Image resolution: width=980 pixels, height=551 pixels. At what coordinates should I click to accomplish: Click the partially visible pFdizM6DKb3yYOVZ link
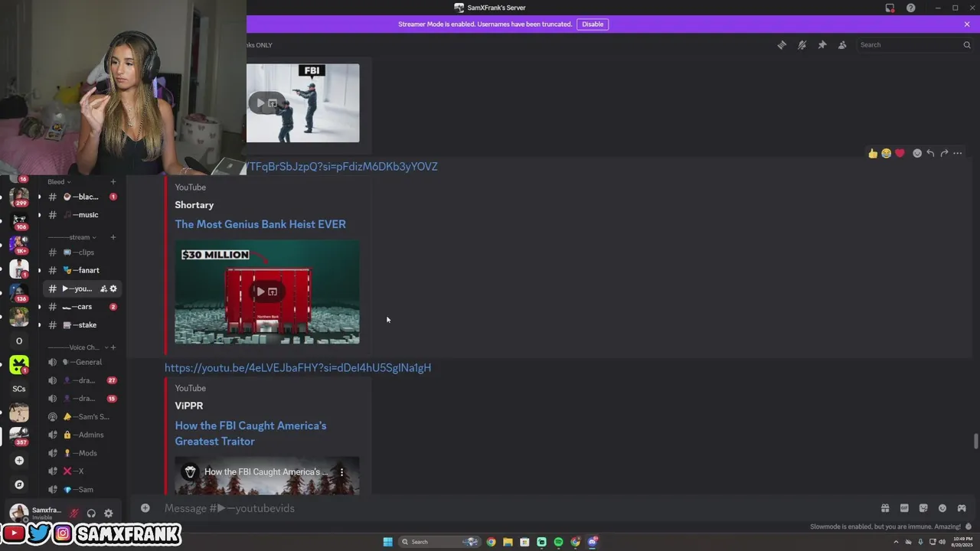[342, 166]
